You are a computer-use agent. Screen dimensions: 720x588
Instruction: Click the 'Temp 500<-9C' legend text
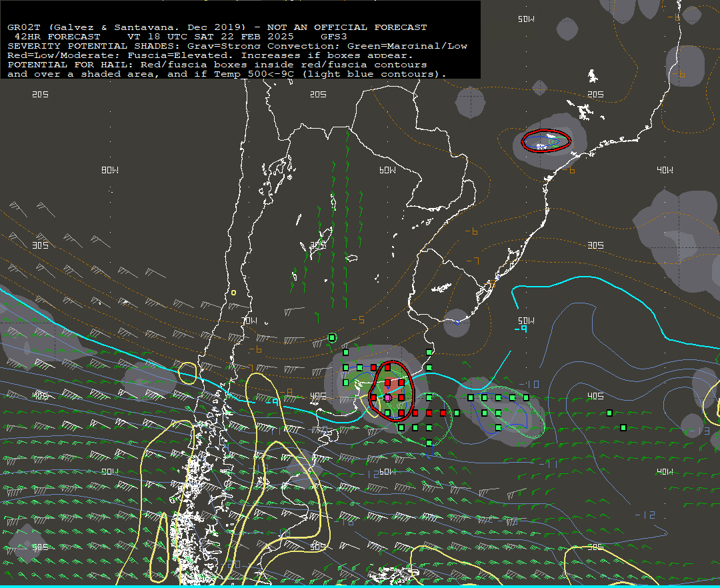tap(253, 74)
